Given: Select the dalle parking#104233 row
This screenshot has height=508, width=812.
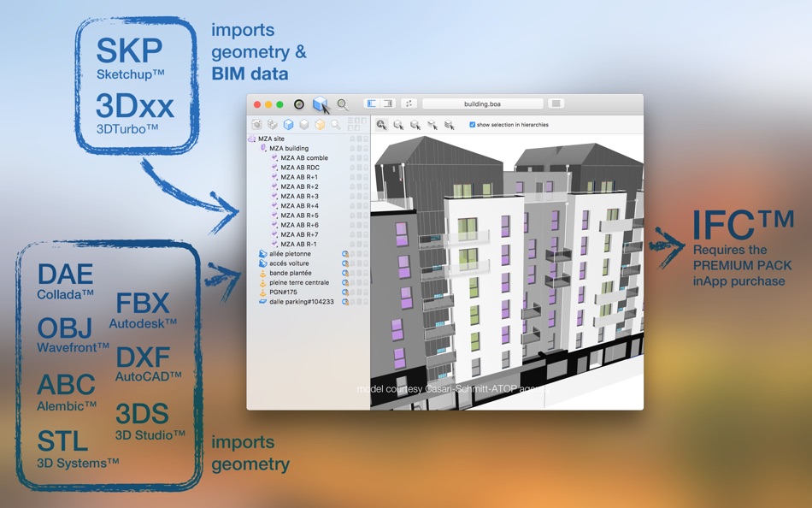Looking at the screenshot, I should 308,302.
